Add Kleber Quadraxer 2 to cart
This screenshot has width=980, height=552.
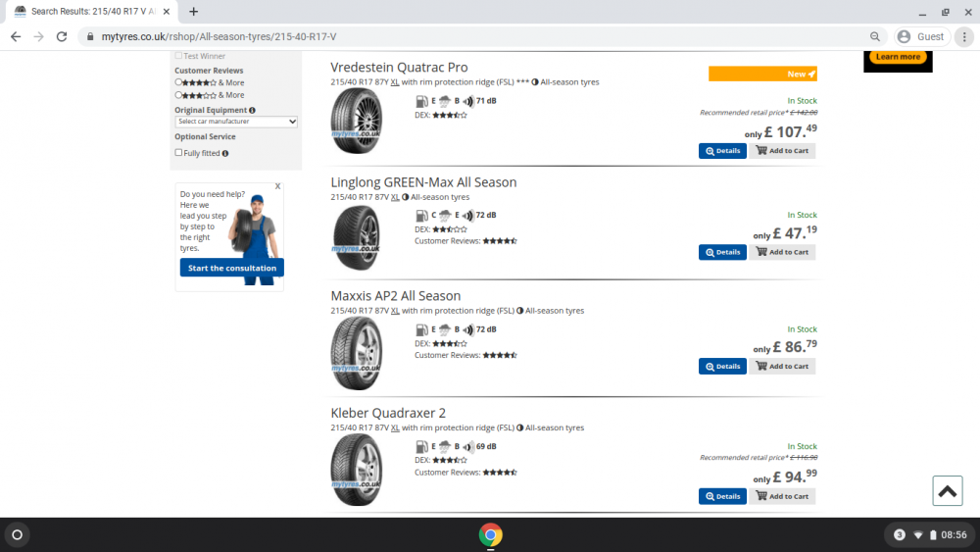782,496
